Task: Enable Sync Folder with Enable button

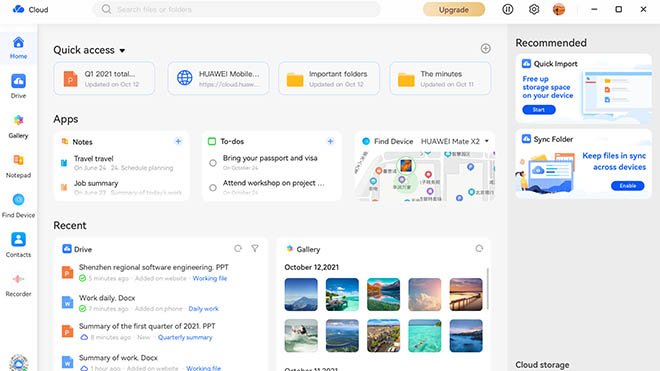Action: (628, 186)
